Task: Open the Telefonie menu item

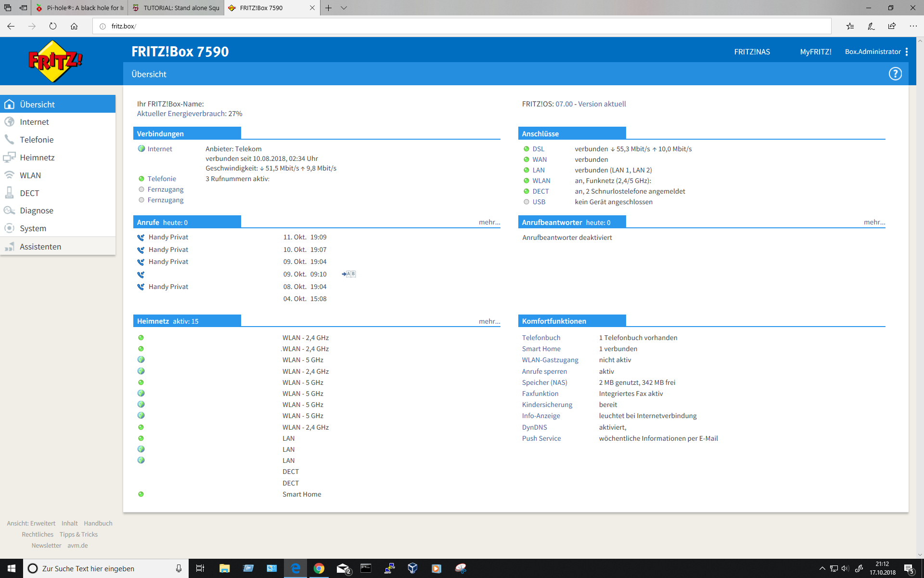Action: click(x=58, y=140)
